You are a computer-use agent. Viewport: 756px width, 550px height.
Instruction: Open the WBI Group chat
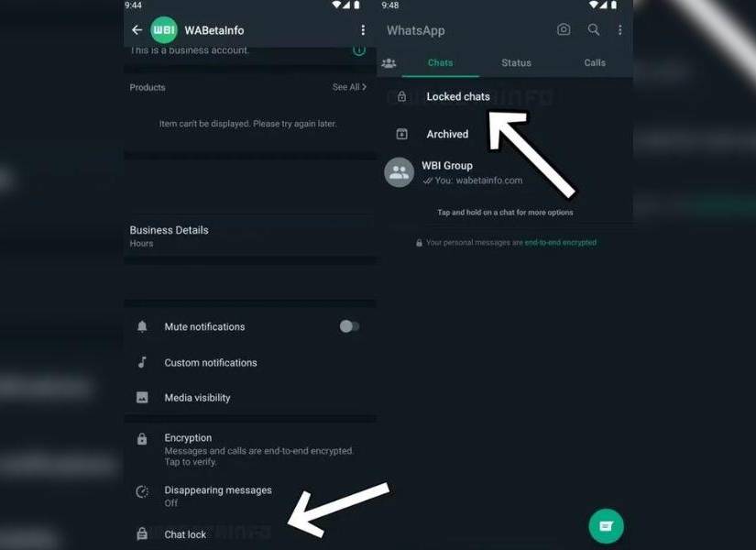point(505,172)
